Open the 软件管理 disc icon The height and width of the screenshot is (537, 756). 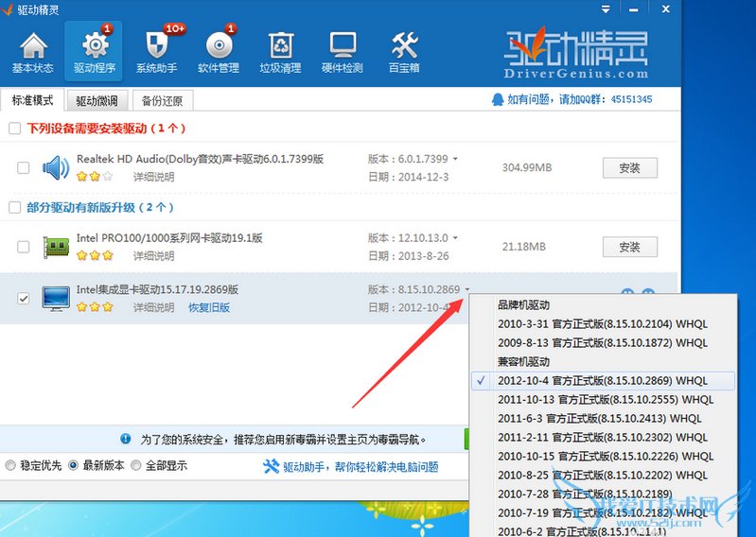coord(219,45)
